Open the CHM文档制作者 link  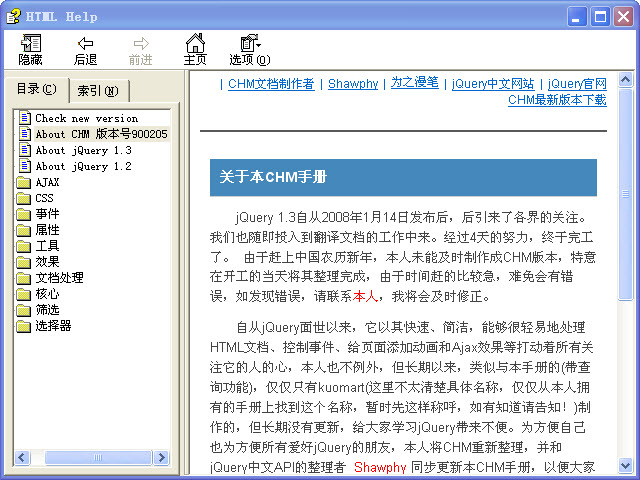click(x=271, y=84)
